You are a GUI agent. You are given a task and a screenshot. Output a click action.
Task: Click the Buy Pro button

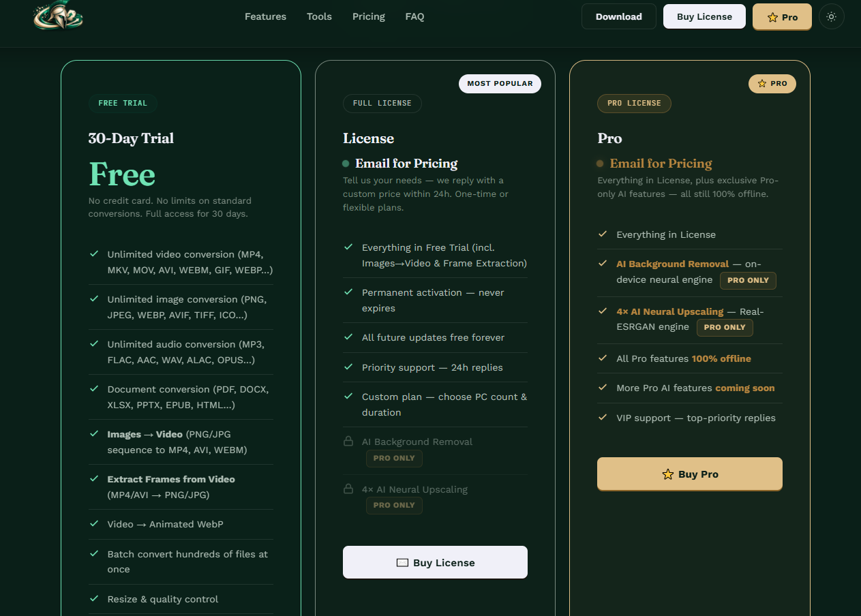pyautogui.click(x=690, y=474)
